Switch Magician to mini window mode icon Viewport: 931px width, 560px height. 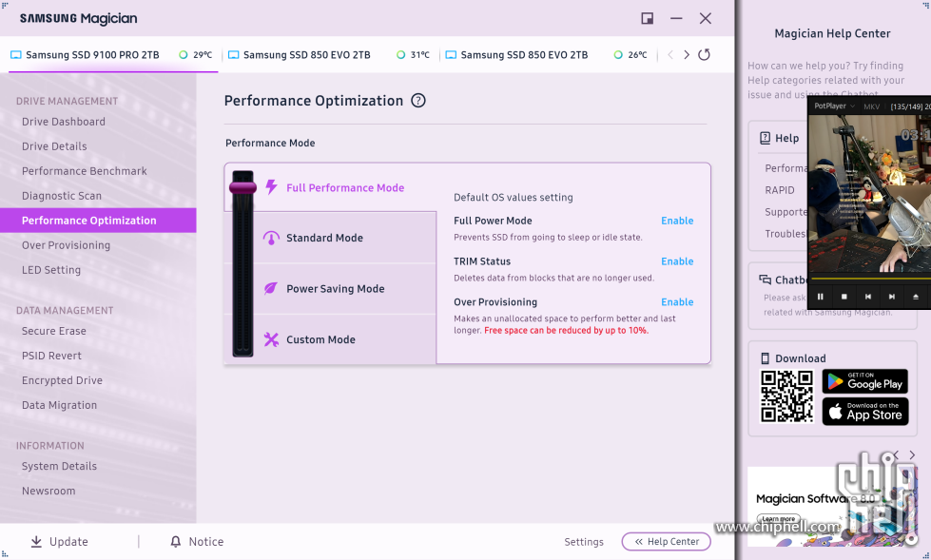coord(648,18)
